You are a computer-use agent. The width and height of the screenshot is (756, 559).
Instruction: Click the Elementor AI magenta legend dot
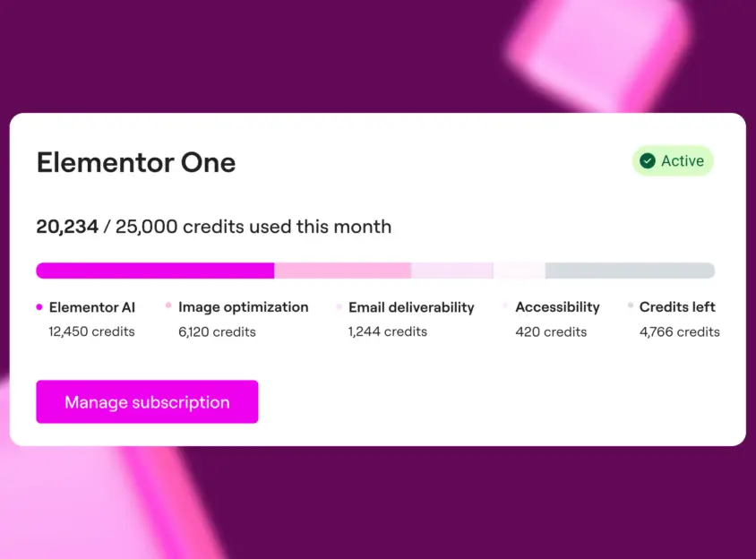pyautogui.click(x=39, y=307)
